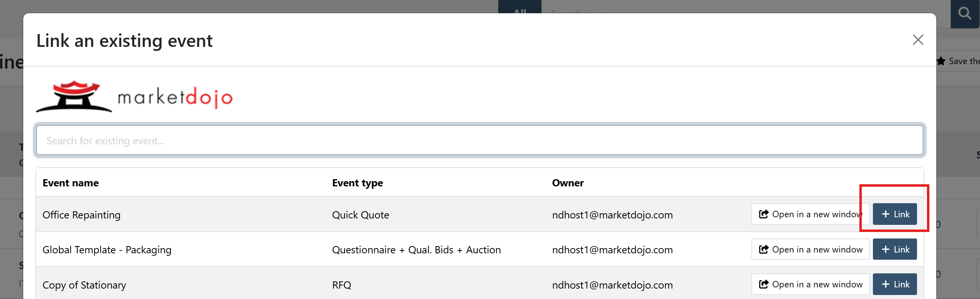Click the magnifying glass search icon
The height and width of the screenshot is (299, 980).
pyautogui.click(x=965, y=14)
